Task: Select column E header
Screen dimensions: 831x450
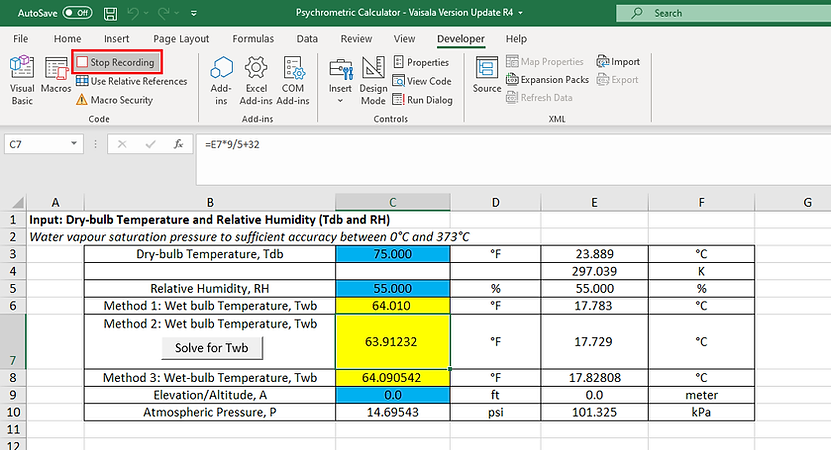Action: pos(594,202)
